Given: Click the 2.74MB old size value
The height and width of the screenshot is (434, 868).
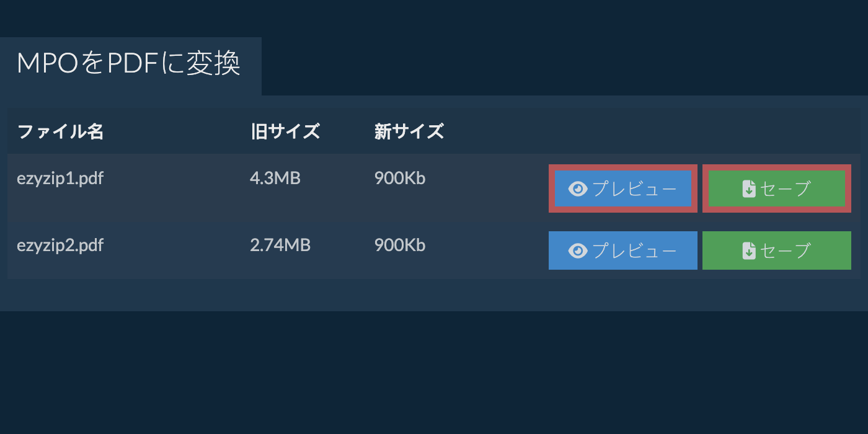Looking at the screenshot, I should pyautogui.click(x=280, y=246).
